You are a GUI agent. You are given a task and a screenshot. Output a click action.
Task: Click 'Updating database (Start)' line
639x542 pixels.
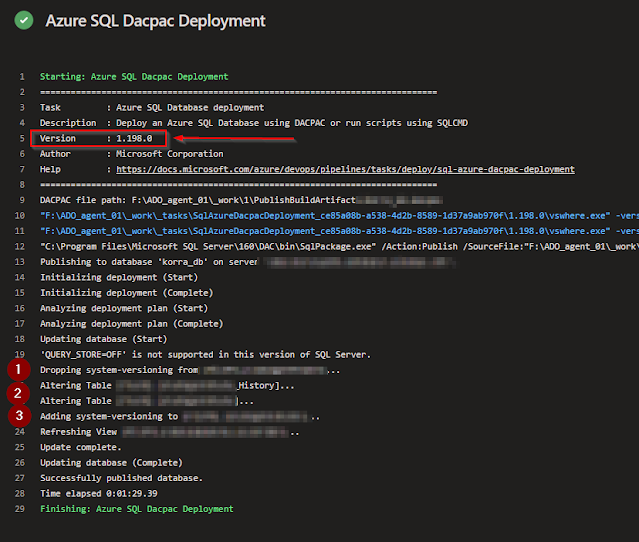(x=104, y=339)
